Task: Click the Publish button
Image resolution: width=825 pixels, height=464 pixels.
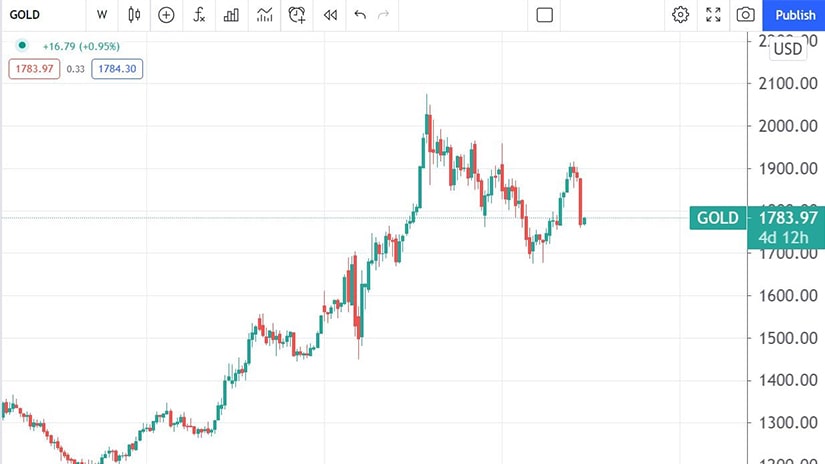Action: 795,15
